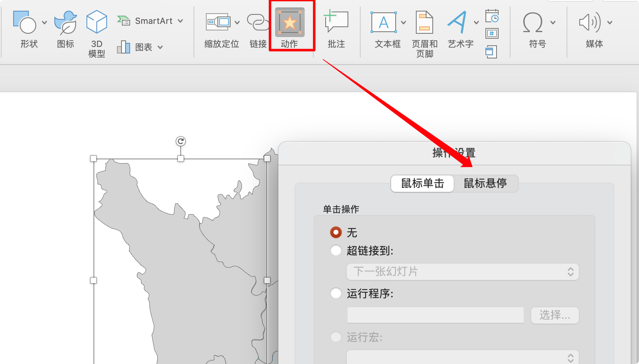The width and height of the screenshot is (639, 364).
Task: Select the 超链接到 radio button
Action: pos(336,250)
